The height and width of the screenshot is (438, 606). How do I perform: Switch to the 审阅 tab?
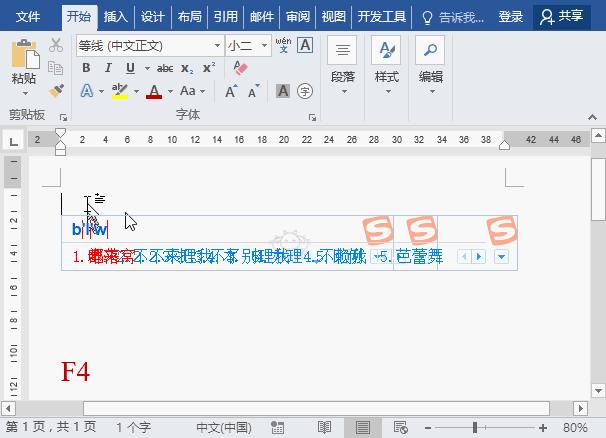(298, 17)
